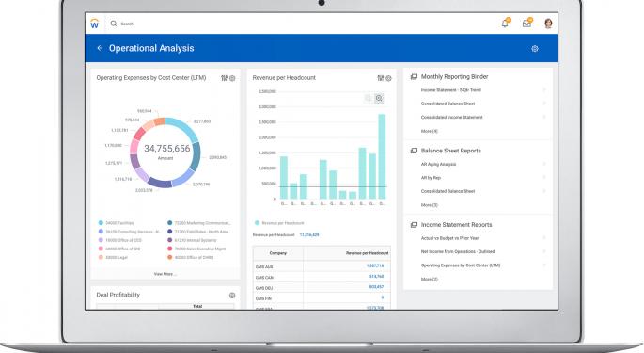Open dashboard settings gear in blue header
The width and height of the screenshot is (644, 353).
click(x=535, y=49)
